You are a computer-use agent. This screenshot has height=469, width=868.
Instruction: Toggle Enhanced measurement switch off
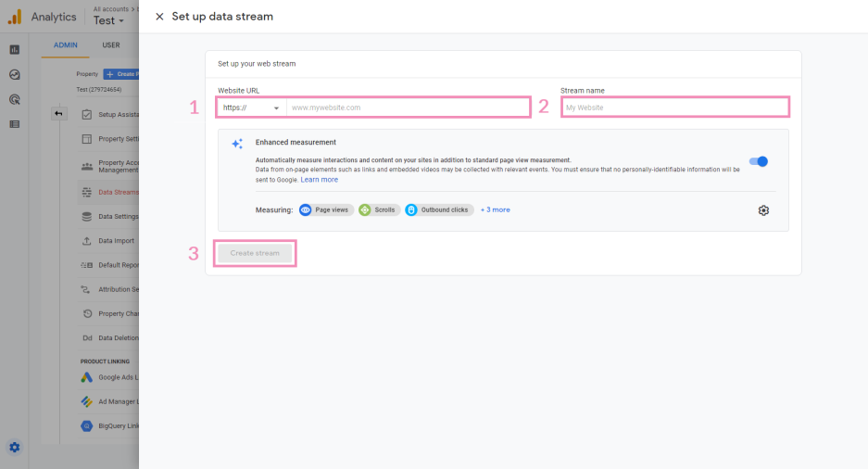pos(758,161)
